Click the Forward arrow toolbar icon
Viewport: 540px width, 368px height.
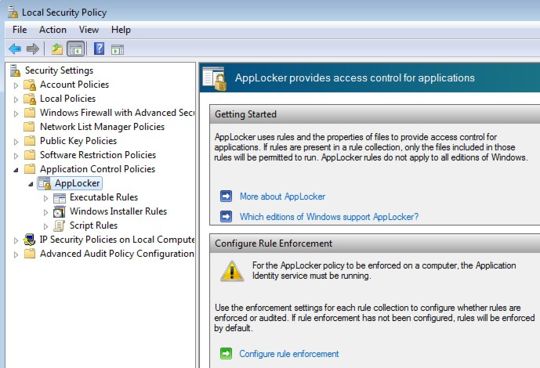click(x=33, y=49)
